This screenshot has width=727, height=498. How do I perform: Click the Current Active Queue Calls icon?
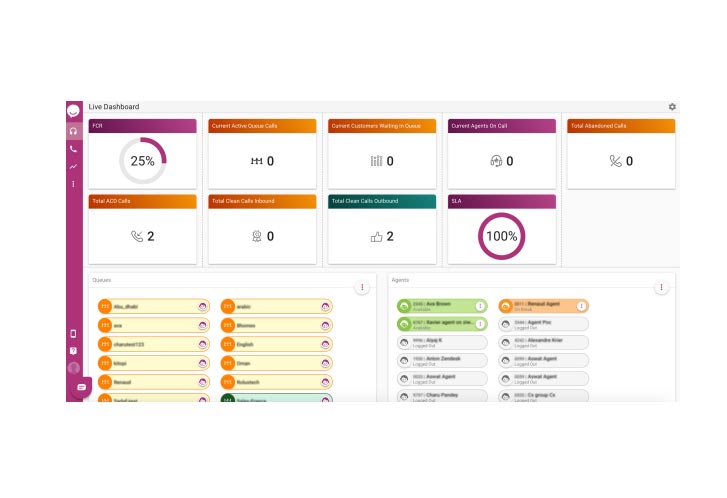pyautogui.click(x=256, y=161)
